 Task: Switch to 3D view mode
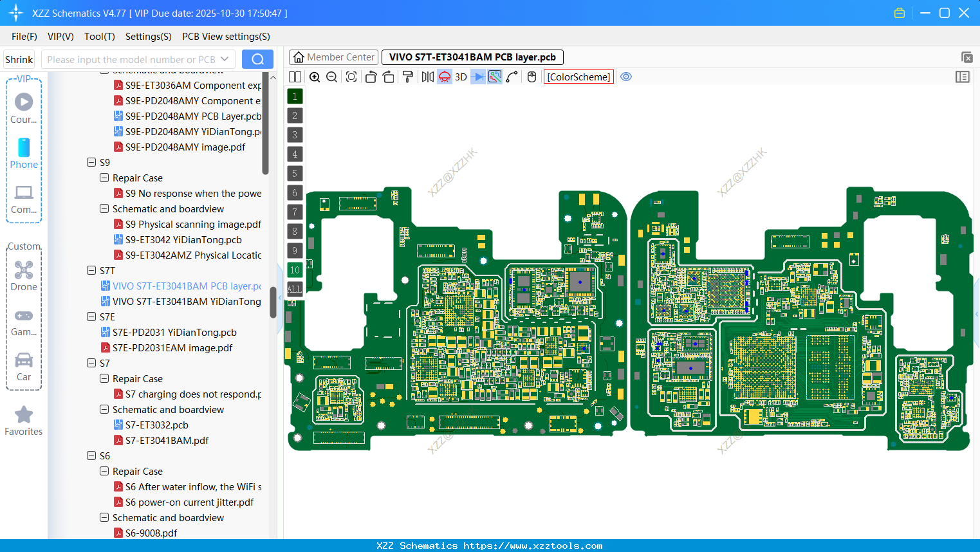[460, 77]
